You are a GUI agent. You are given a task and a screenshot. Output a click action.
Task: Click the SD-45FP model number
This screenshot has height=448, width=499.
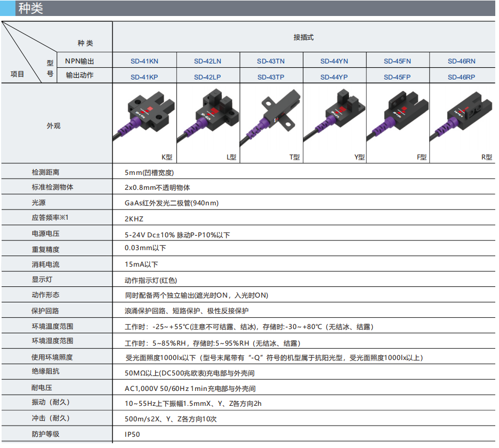click(x=397, y=77)
